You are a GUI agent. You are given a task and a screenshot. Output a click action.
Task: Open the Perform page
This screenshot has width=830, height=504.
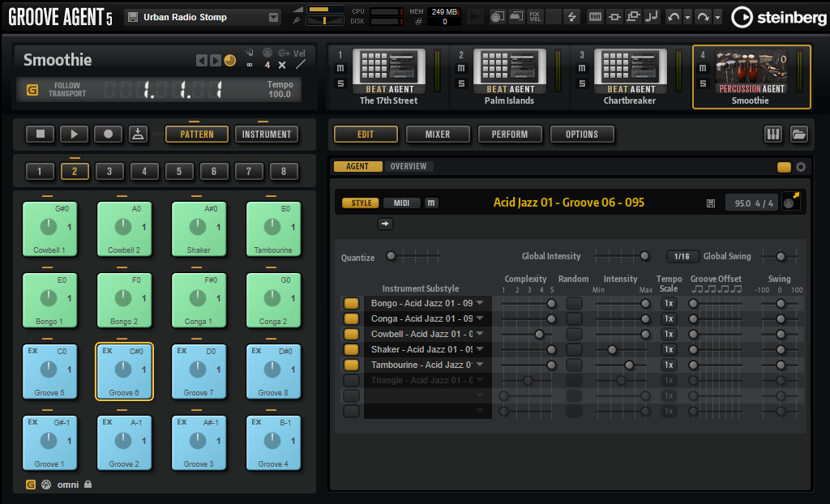(510, 135)
